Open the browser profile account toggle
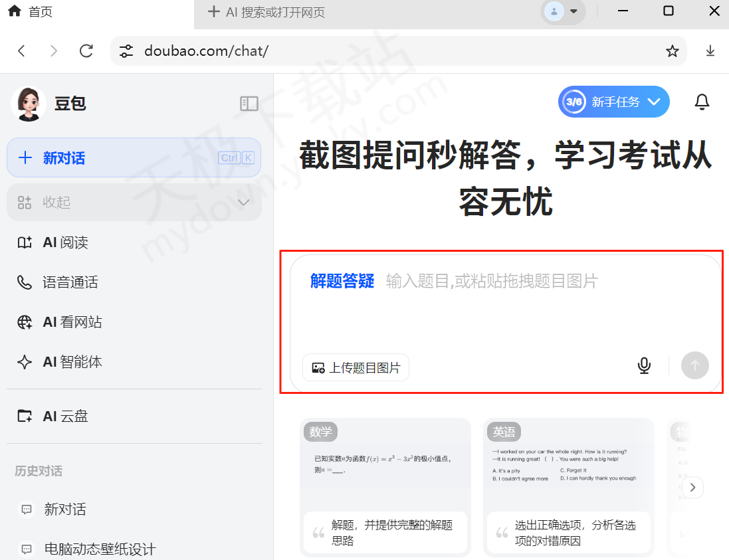 coord(563,12)
